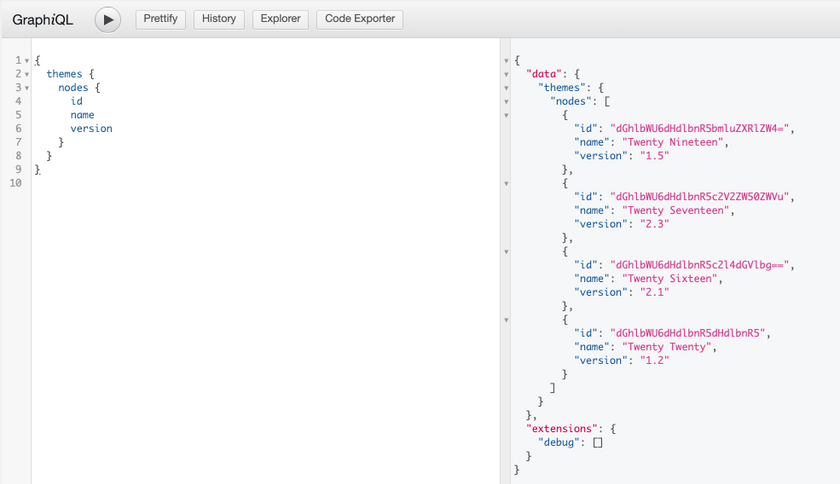Click the Prettify button
Screen dimensions: 840x484
click(x=161, y=19)
